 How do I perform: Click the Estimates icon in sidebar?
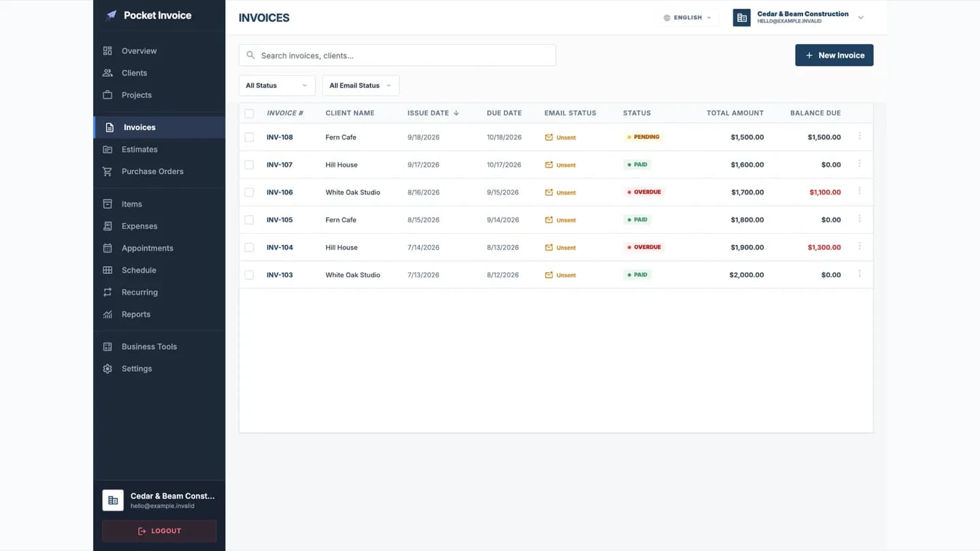108,150
